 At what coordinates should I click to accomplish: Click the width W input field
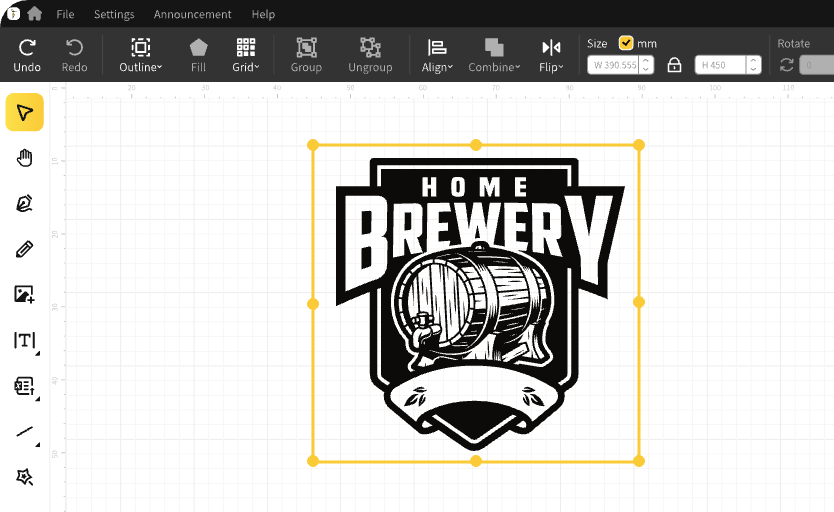pyautogui.click(x=612, y=65)
